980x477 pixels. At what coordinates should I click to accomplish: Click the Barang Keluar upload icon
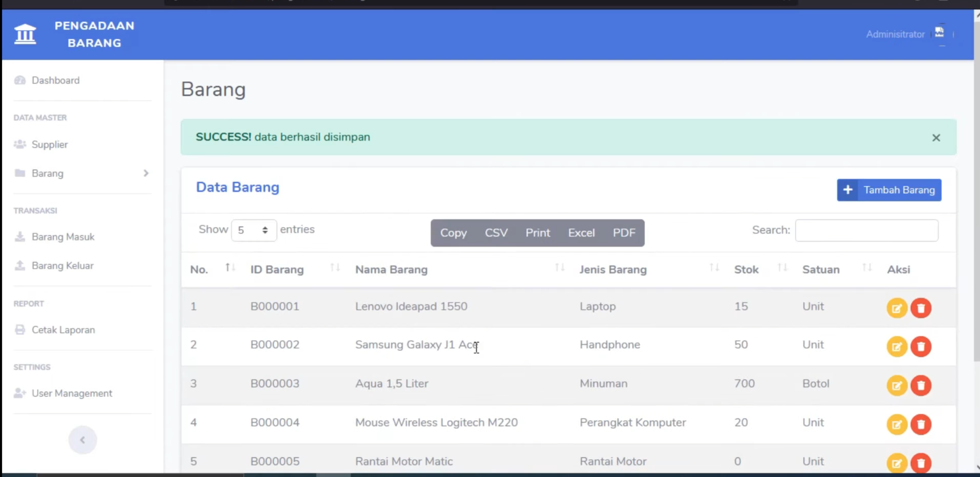(x=20, y=265)
